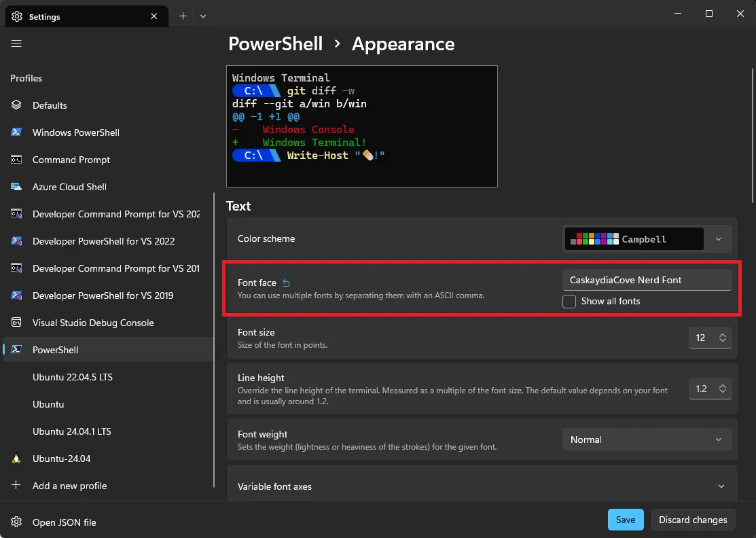Click the Open JSON file gear icon
This screenshot has height=538, width=756.
point(16,522)
